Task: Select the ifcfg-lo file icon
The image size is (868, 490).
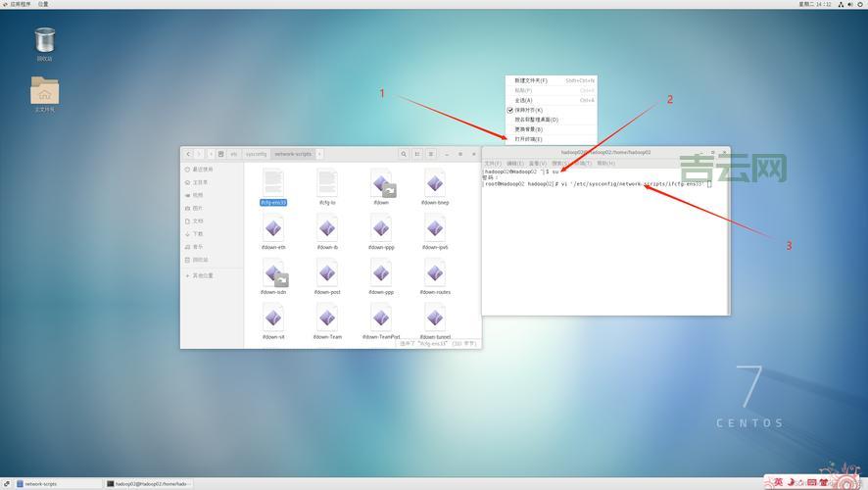Action: point(327,182)
